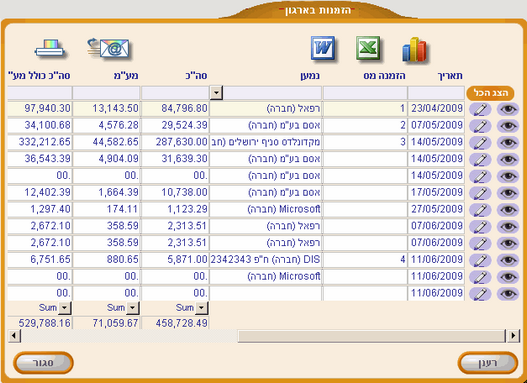Open the Sum dropdown under the מע"מ column

click(x=133, y=307)
